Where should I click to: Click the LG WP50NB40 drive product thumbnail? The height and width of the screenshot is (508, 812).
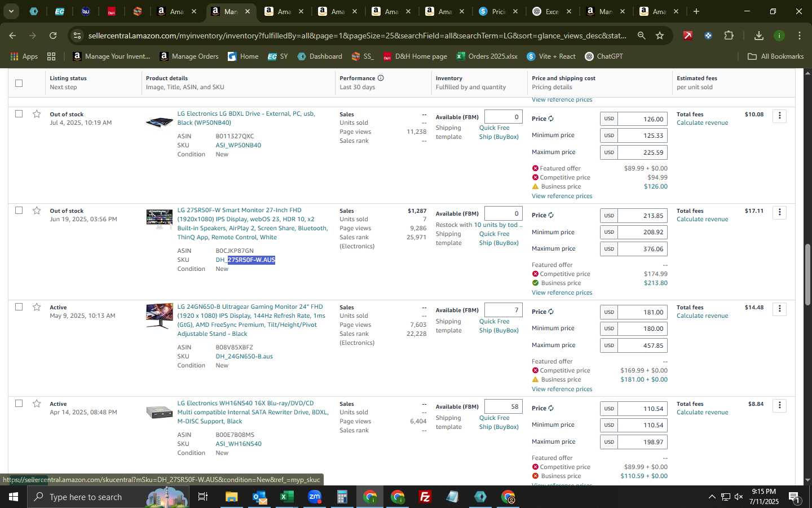pyautogui.click(x=160, y=122)
